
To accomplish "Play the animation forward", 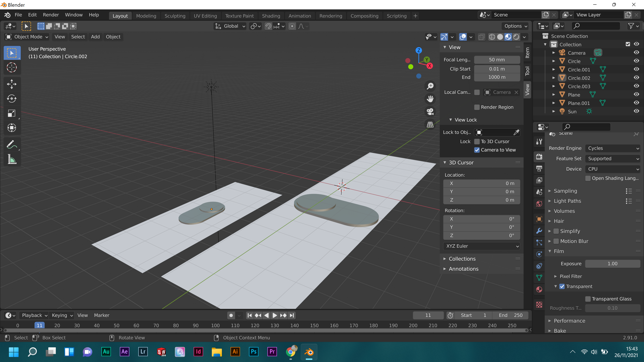I will pos(275,316).
